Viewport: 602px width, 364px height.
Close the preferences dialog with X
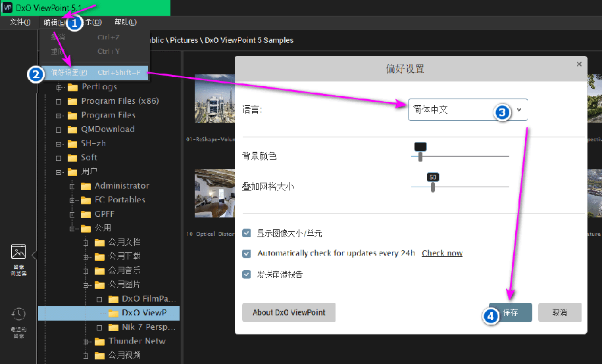tap(579, 64)
